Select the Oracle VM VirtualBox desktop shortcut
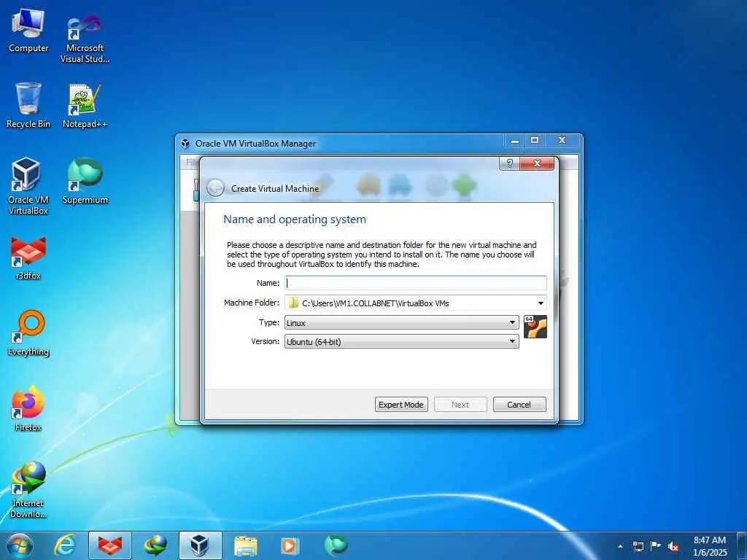The image size is (747, 560). pyautogui.click(x=28, y=186)
